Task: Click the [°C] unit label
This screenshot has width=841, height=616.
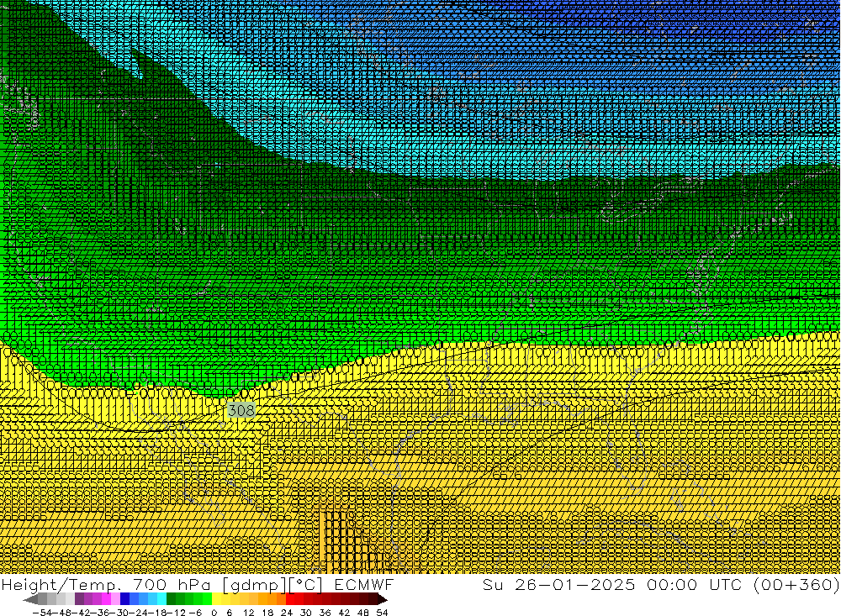Action: (x=306, y=584)
